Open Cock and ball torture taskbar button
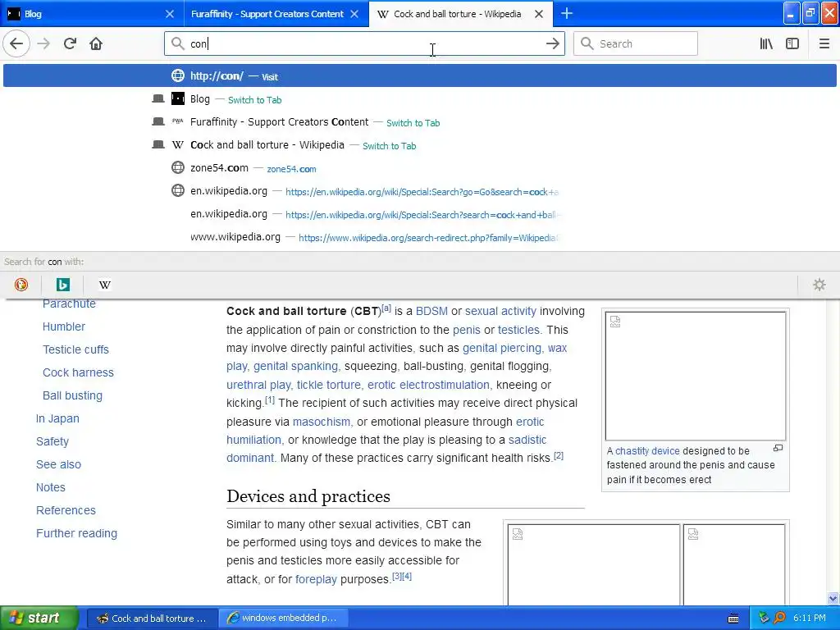 coord(152,619)
